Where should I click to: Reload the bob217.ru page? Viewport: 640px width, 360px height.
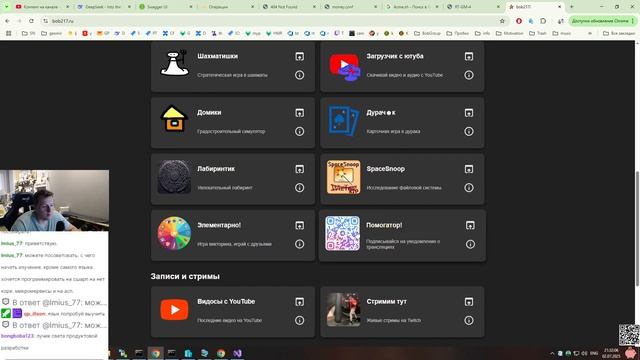pos(31,21)
